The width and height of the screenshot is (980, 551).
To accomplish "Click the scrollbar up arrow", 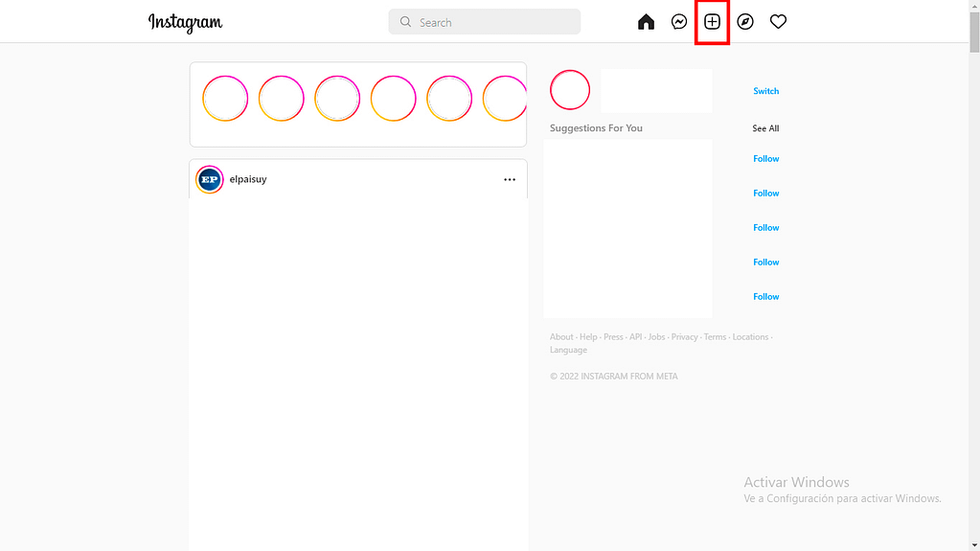I will (x=974, y=5).
